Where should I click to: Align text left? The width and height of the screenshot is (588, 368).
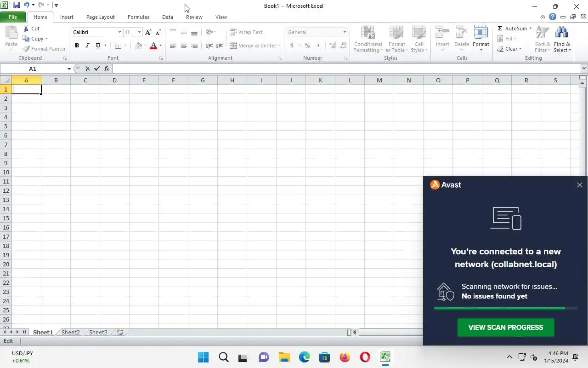[x=173, y=46]
